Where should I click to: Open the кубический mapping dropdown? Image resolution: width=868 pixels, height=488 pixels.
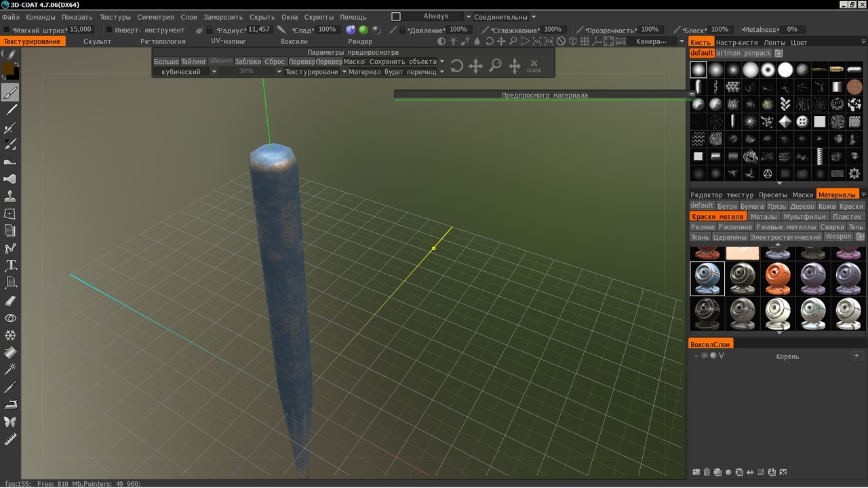[185, 71]
